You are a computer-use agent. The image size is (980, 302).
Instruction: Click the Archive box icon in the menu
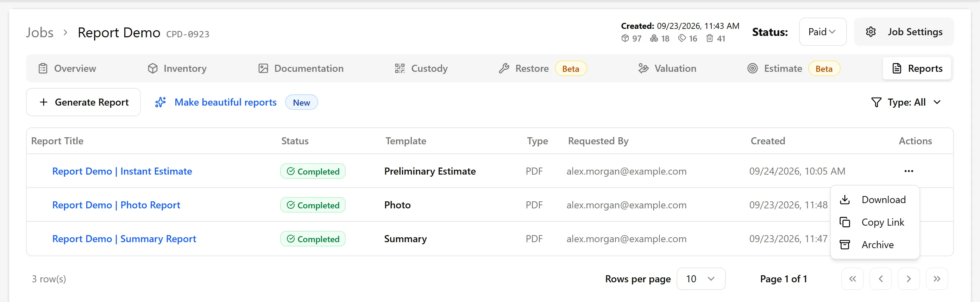pos(844,245)
